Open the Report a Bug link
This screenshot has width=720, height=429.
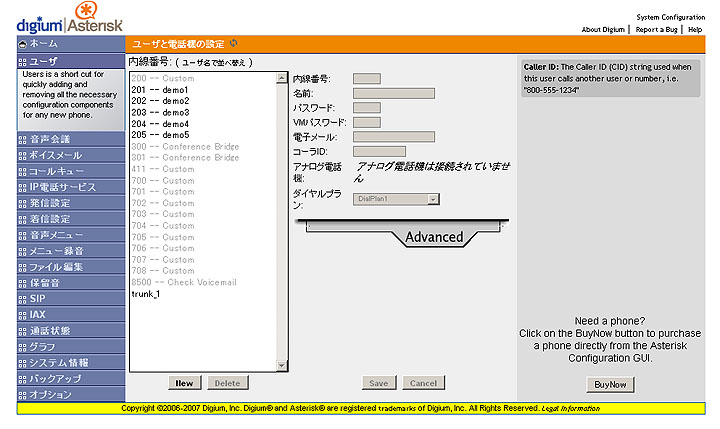656,30
